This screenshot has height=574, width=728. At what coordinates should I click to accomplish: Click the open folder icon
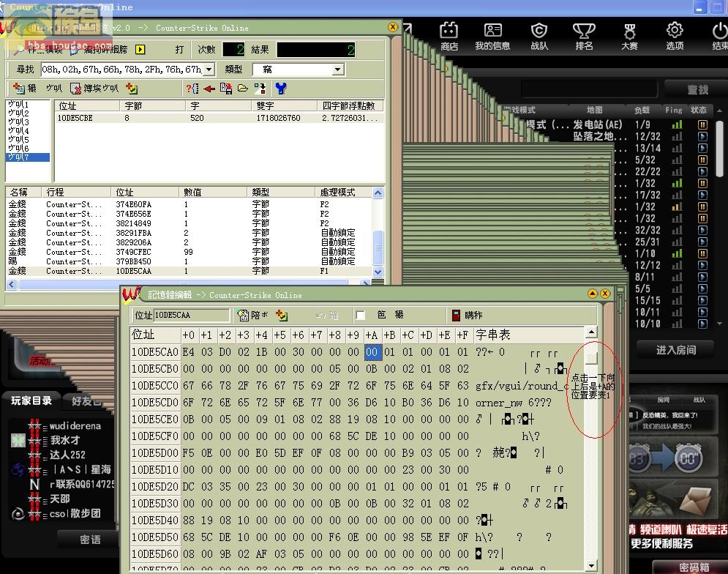243,89
